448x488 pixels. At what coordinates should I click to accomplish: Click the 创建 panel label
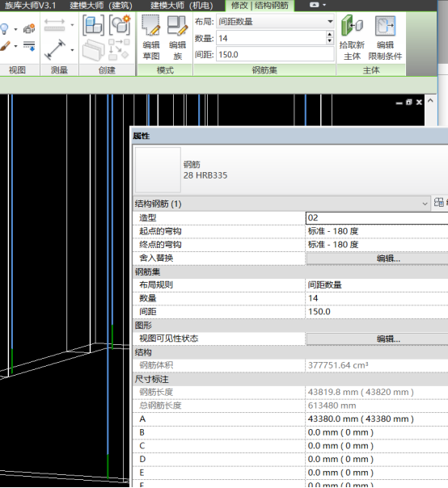point(107,70)
